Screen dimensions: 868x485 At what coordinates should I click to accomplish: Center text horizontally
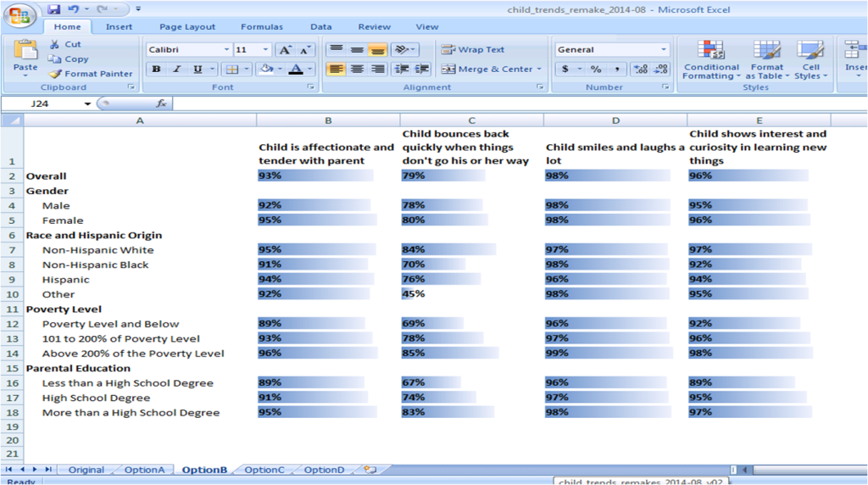pyautogui.click(x=357, y=70)
